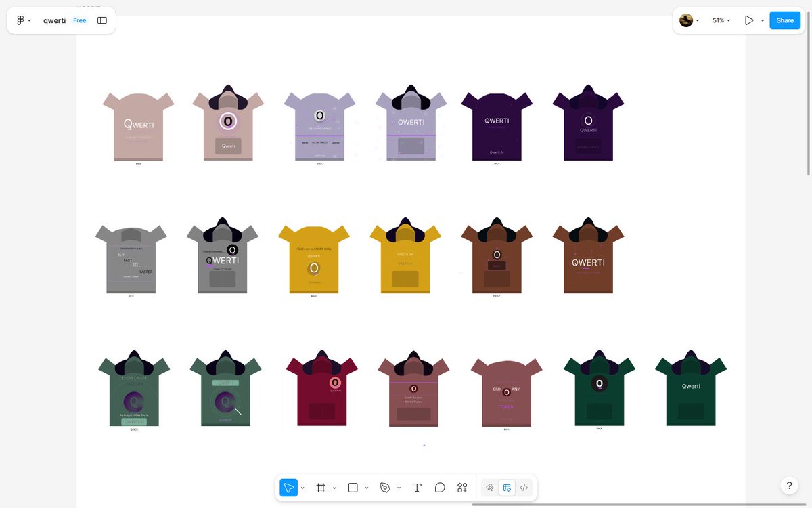Select the Move tool
The image size is (812, 508).
pos(289,488)
